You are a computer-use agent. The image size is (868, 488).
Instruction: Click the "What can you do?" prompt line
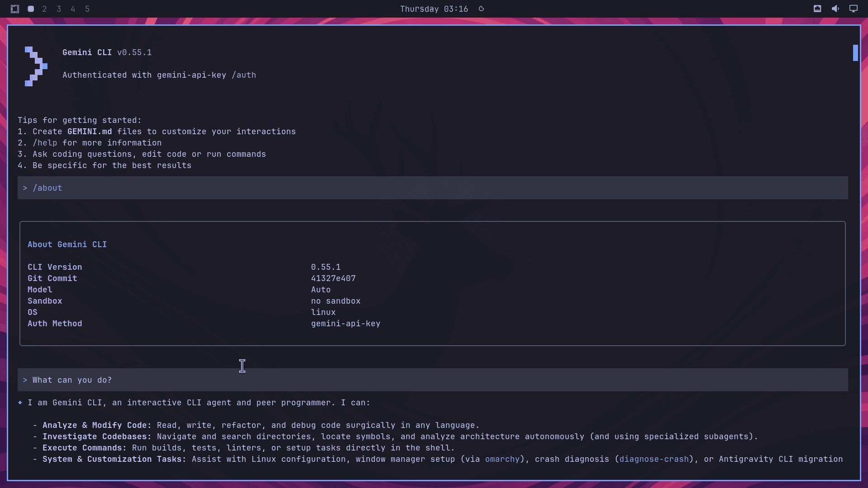click(x=433, y=380)
